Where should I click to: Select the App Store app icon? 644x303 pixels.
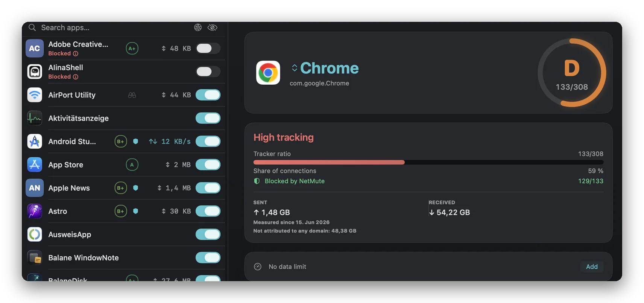pyautogui.click(x=35, y=164)
